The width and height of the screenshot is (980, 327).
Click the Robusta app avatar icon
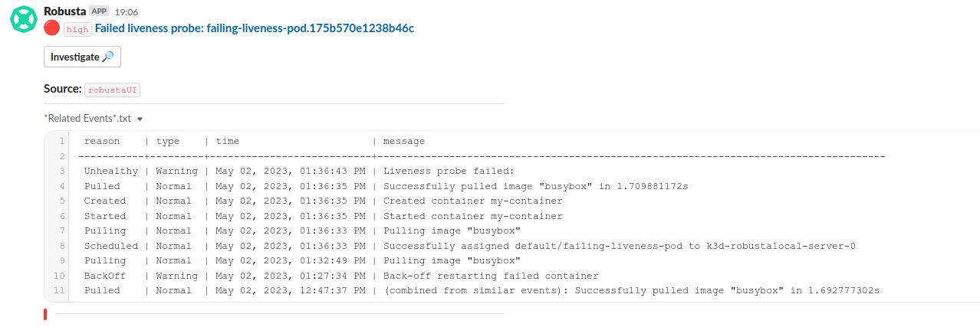click(x=24, y=19)
